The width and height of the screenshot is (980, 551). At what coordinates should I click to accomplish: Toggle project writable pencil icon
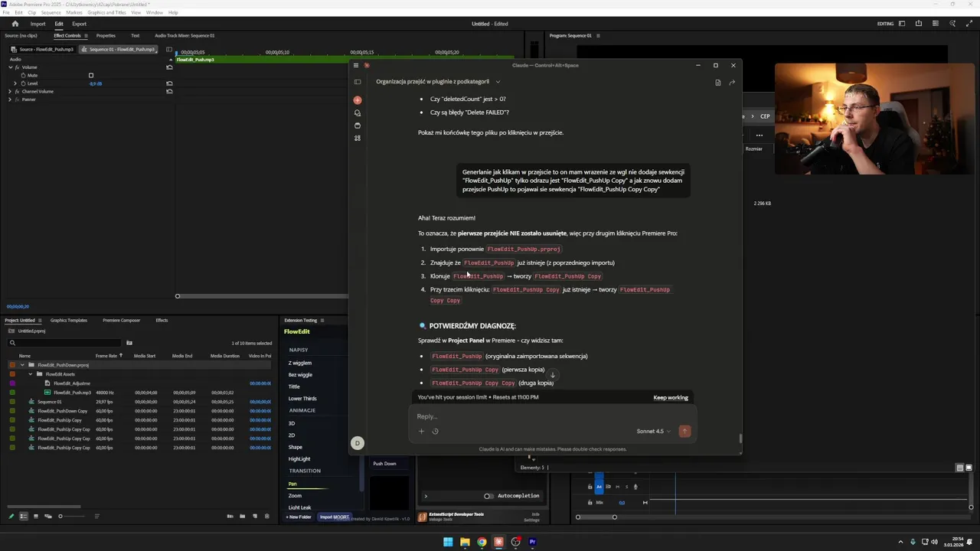pos(11,517)
